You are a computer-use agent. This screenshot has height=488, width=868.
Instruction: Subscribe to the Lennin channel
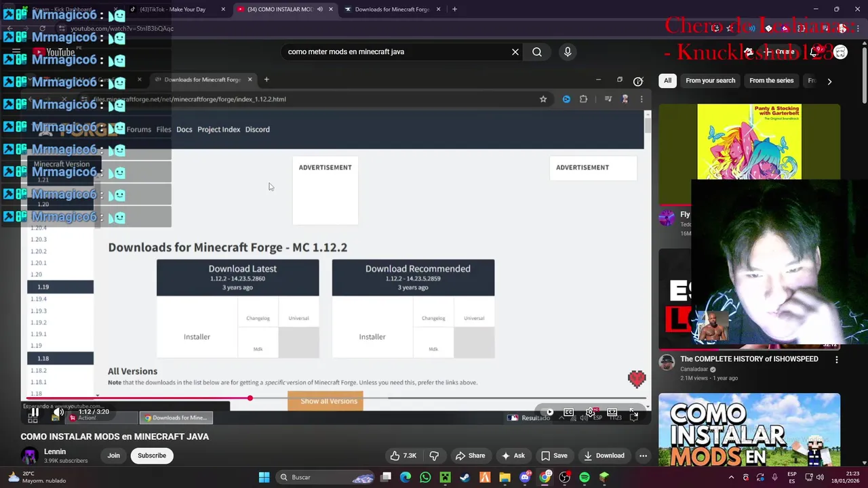[152, 455]
